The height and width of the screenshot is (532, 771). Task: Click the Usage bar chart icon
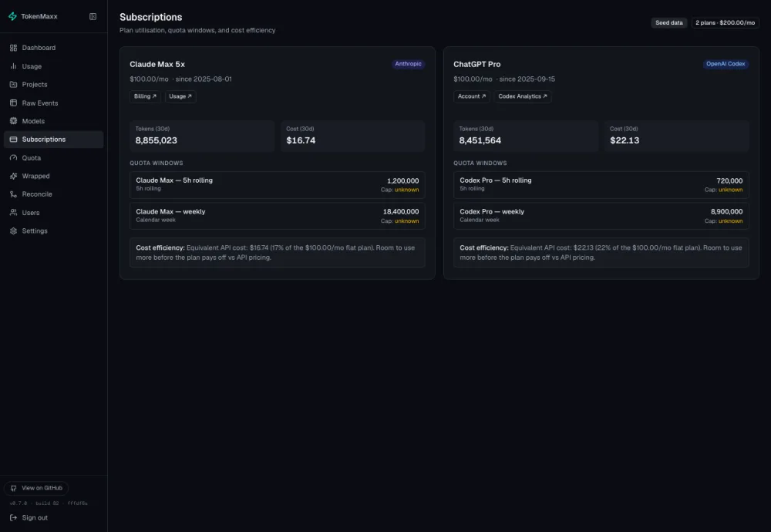13,66
